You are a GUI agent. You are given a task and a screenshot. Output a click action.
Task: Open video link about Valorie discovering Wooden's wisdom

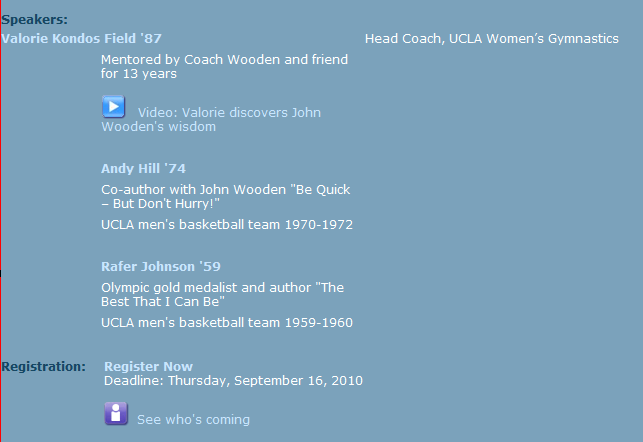pos(229,113)
